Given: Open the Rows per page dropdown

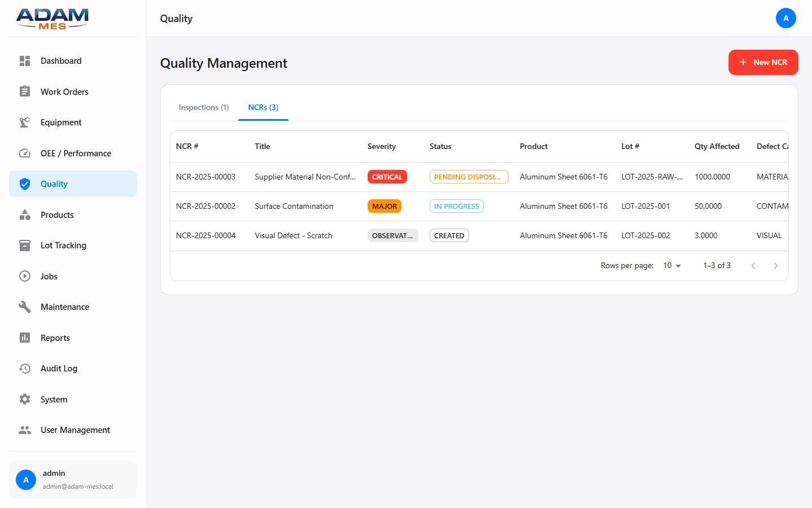Looking at the screenshot, I should pyautogui.click(x=671, y=265).
